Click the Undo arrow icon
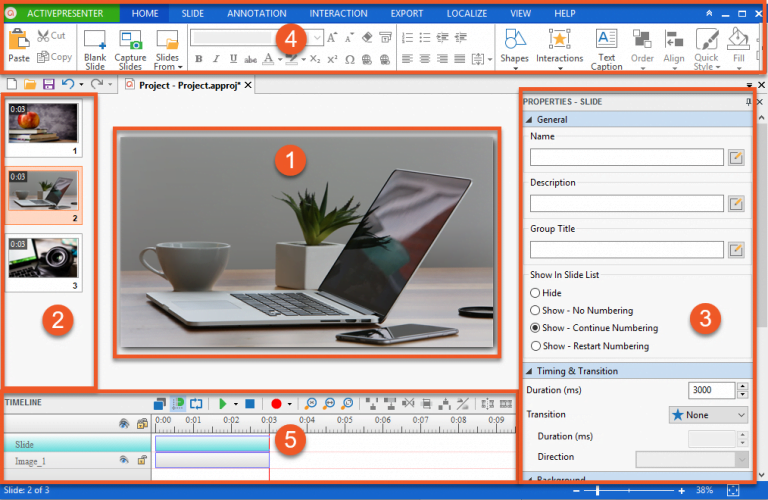This screenshot has height=500, width=768. tap(68, 84)
